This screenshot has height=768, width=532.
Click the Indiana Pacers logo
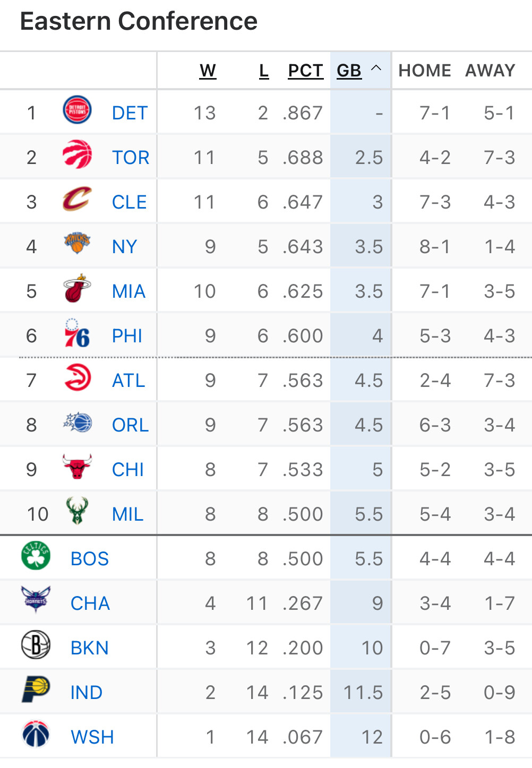(36, 689)
